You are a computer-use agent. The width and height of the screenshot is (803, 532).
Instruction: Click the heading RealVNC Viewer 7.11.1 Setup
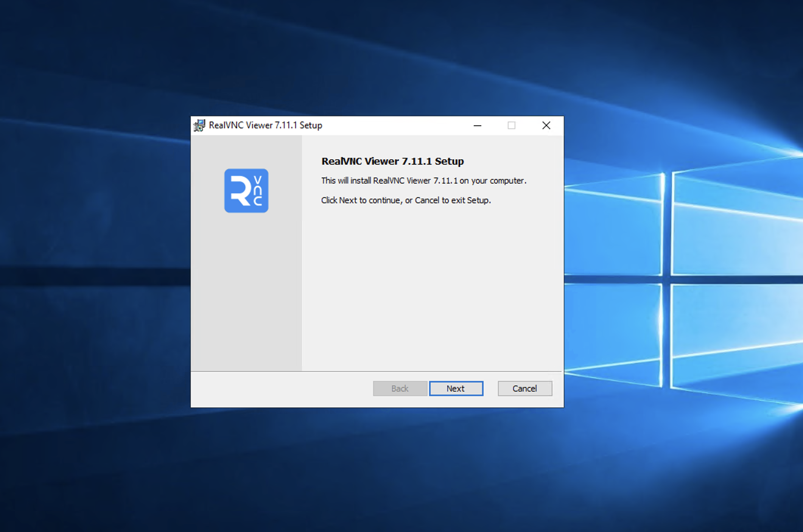click(392, 161)
